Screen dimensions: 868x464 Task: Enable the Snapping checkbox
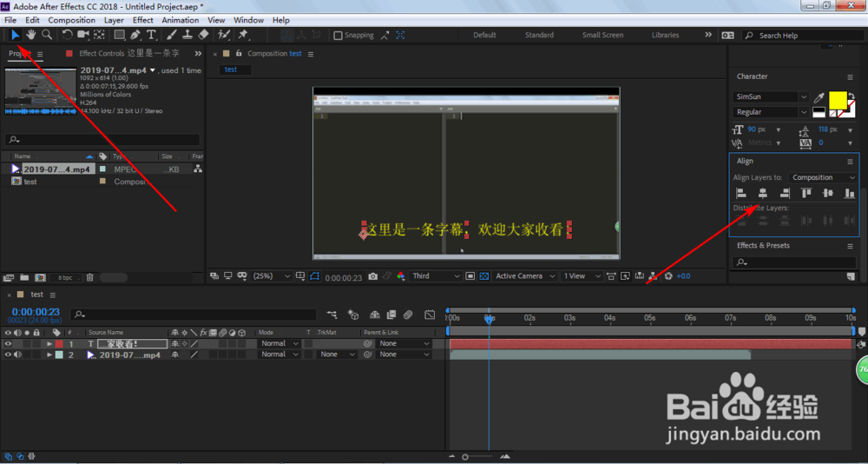coord(338,36)
